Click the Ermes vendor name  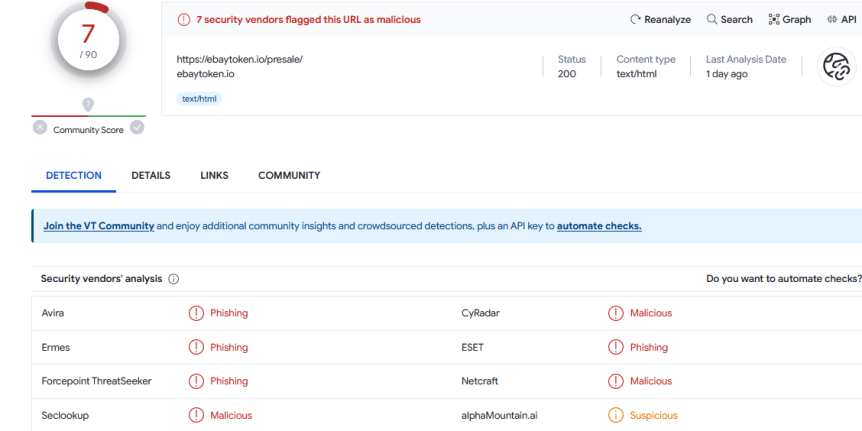[56, 347]
